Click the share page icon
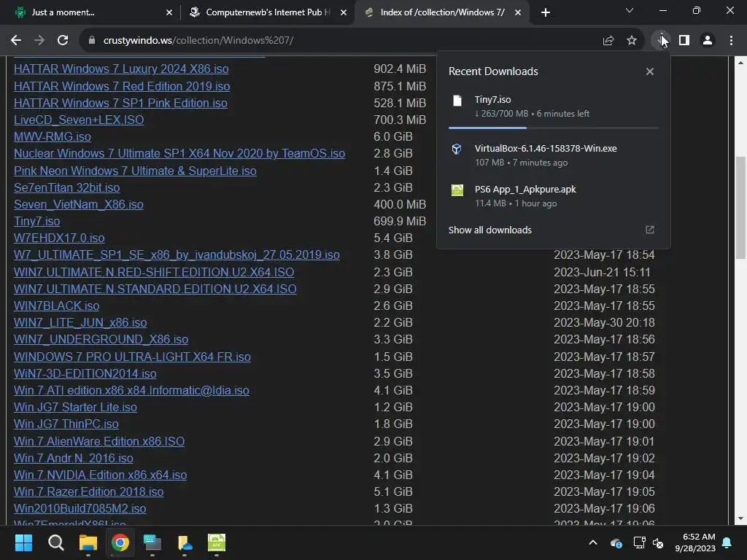The image size is (747, 560). pos(608,41)
